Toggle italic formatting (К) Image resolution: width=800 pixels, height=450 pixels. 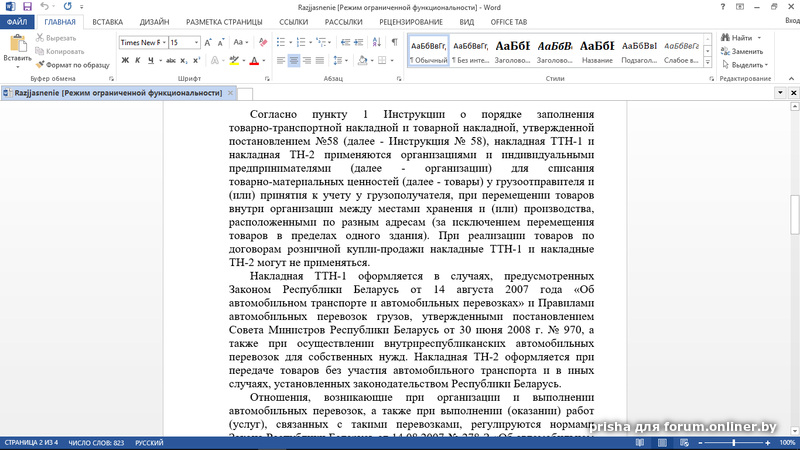(x=138, y=60)
